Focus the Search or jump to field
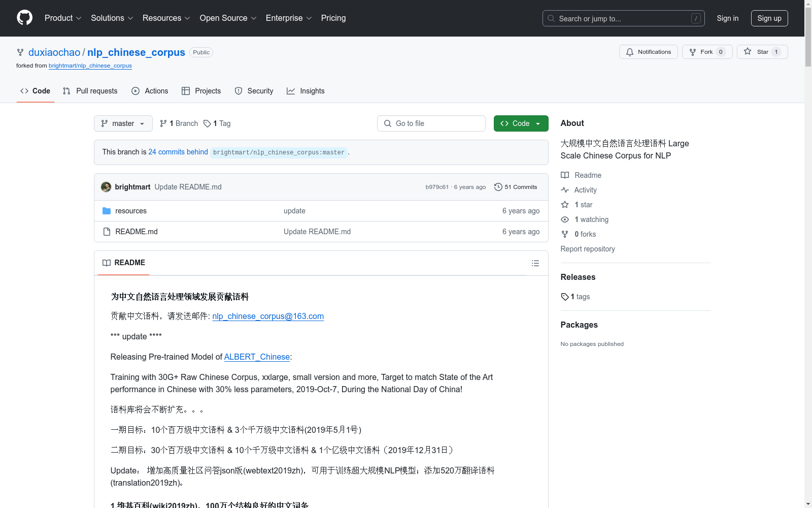The height and width of the screenshot is (508, 812). 623,18
